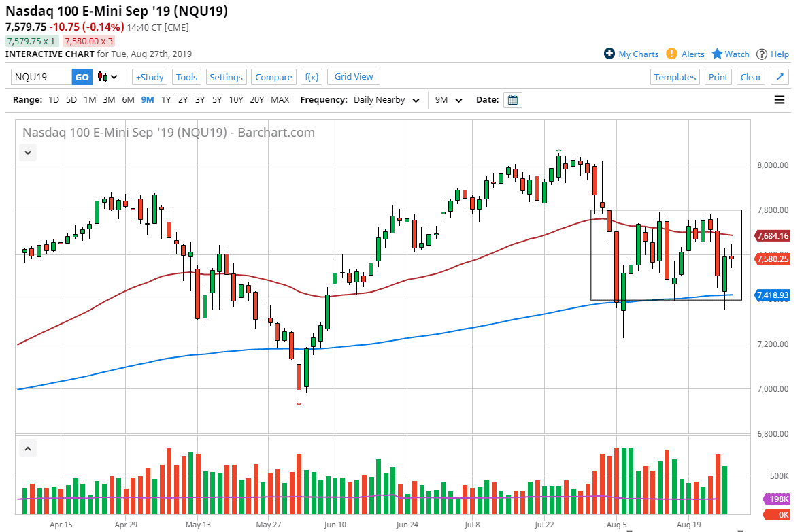Switch the range to 1Y
The height and width of the screenshot is (532, 804).
tap(166, 99)
